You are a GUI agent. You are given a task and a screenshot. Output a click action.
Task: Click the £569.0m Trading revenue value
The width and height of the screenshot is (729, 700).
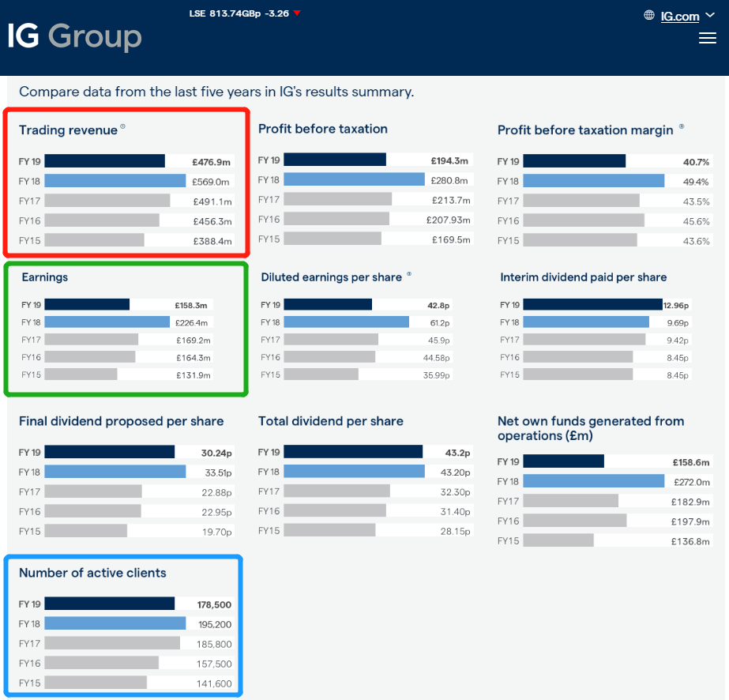(x=211, y=182)
